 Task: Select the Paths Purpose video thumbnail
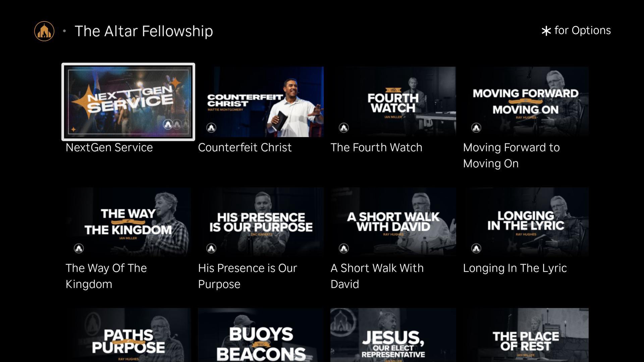coord(128,335)
